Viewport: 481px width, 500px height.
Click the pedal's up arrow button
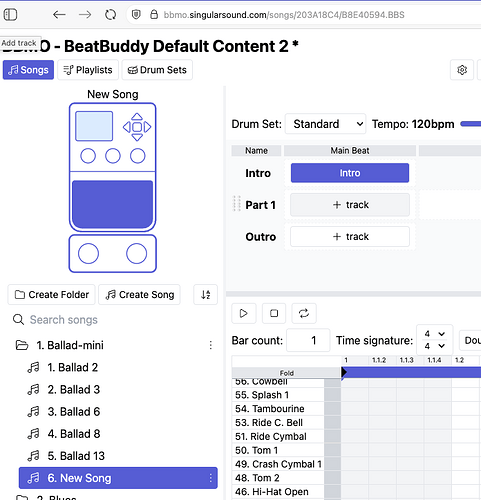click(137, 116)
